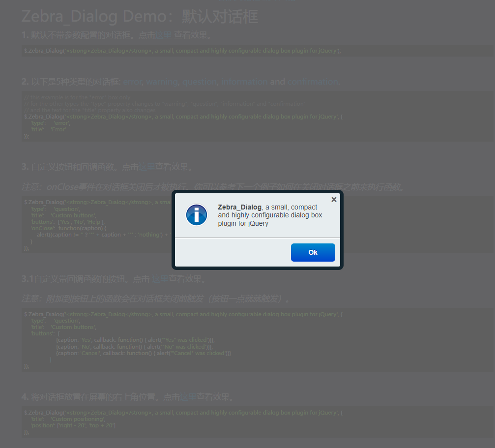This screenshot has width=495, height=448.
Task: Click the code line with caption 'Yes' callback
Action: 136,340
